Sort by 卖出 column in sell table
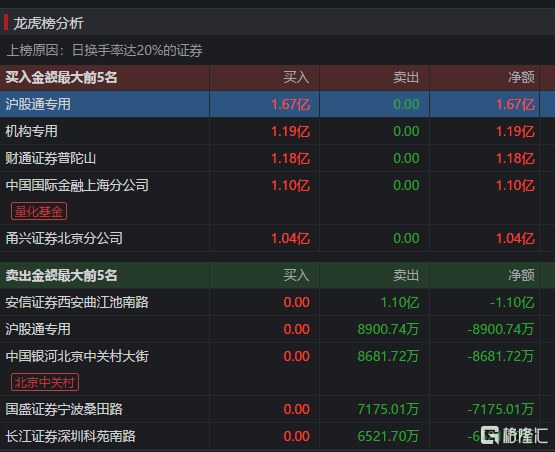 [406, 275]
